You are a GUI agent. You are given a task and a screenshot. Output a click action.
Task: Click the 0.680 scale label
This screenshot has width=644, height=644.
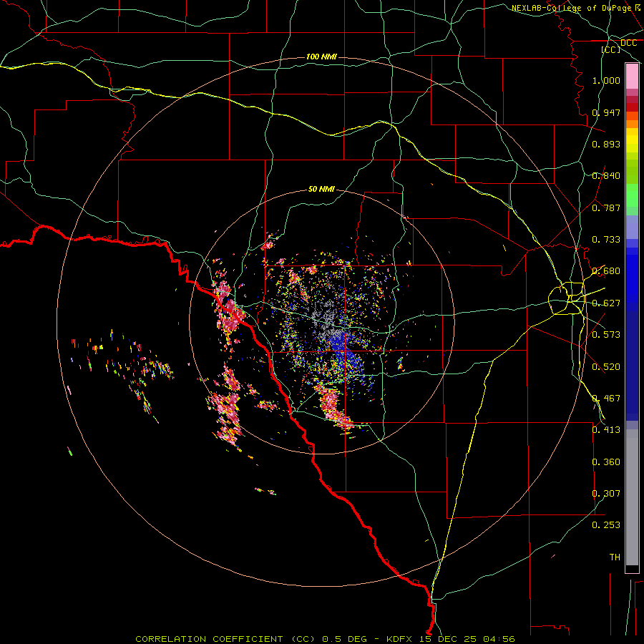606,271
